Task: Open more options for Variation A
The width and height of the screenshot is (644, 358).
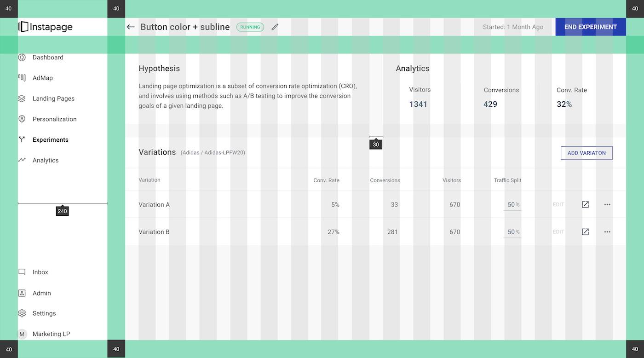Action: [x=607, y=204]
